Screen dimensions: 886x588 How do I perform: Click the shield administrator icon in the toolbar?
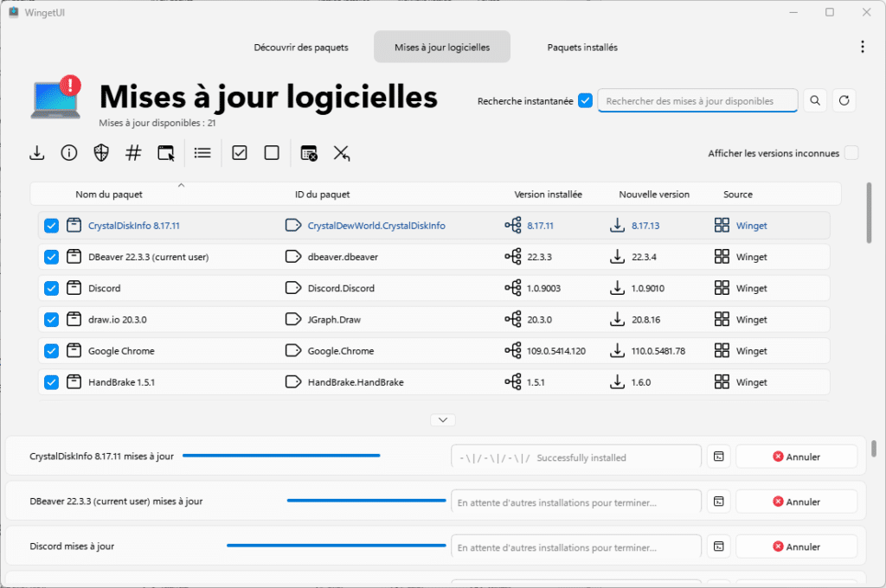101,153
